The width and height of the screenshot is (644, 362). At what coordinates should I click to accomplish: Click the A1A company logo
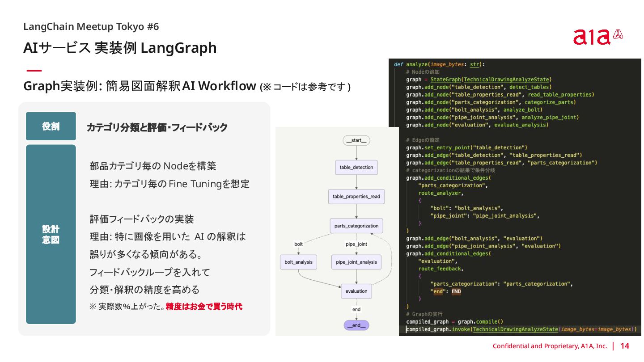pos(598,37)
